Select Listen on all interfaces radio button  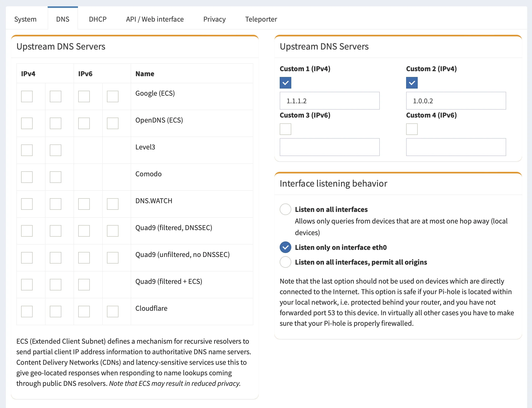285,209
